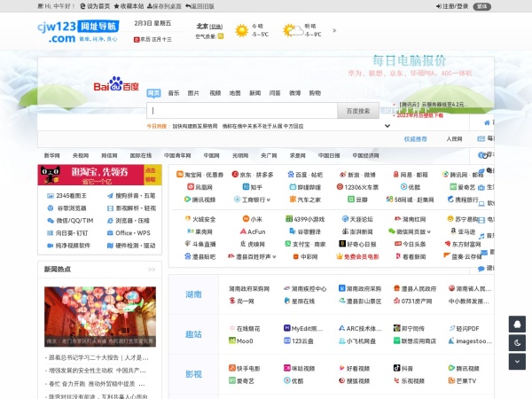The image size is (532, 399).
Task: Click 设为首页 in top bar
Action: pyautogui.click(x=95, y=6)
